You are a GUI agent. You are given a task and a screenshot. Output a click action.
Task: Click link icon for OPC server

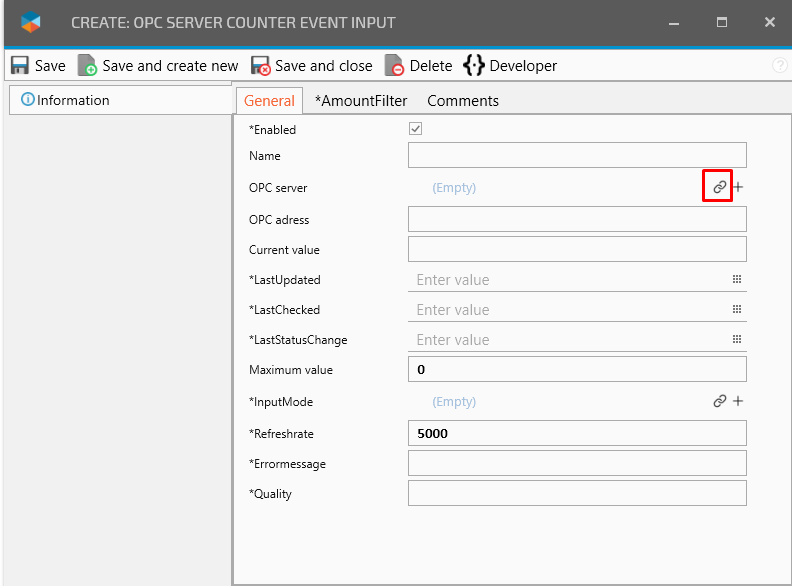[719, 187]
